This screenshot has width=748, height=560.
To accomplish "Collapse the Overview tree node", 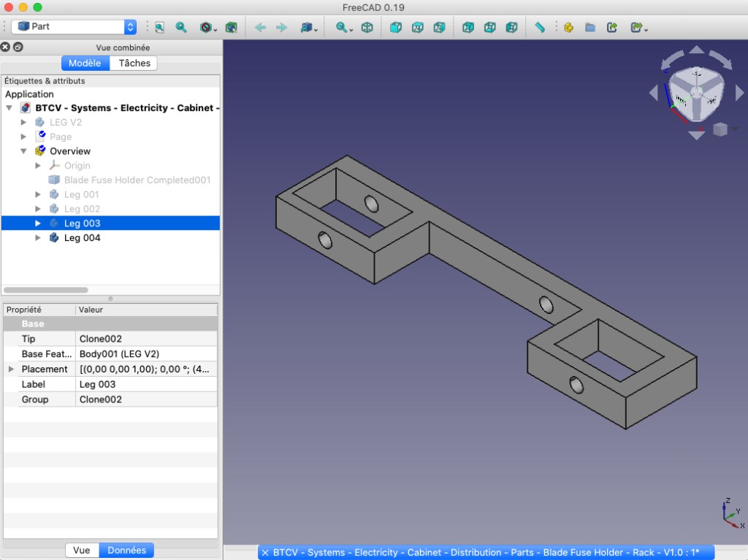I will pos(23,151).
